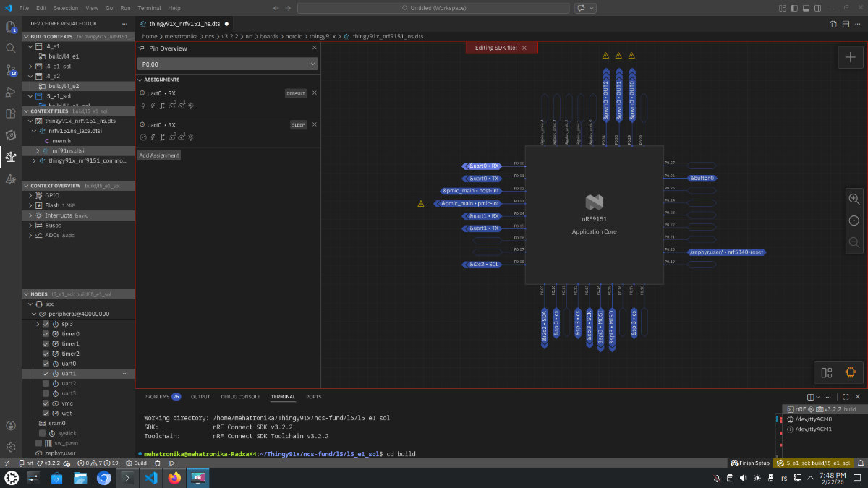868x488 pixels.
Task: Switch to the OUTPUT tab
Action: pyautogui.click(x=200, y=397)
